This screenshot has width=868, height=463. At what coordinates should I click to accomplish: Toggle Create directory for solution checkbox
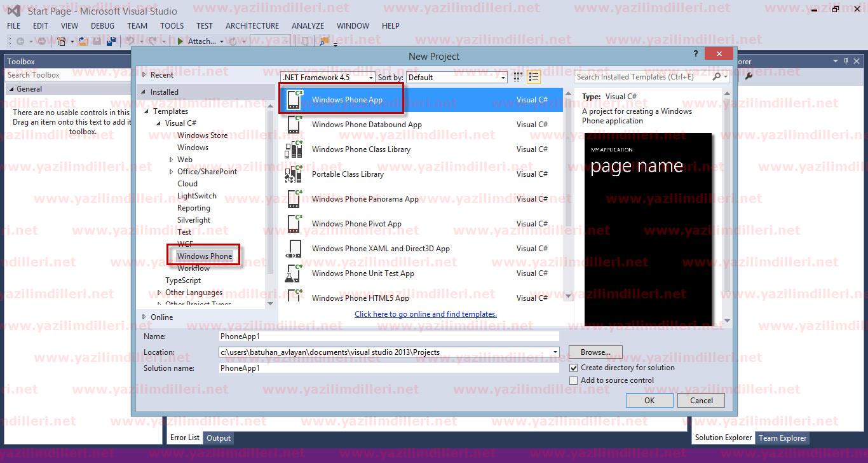[574, 368]
